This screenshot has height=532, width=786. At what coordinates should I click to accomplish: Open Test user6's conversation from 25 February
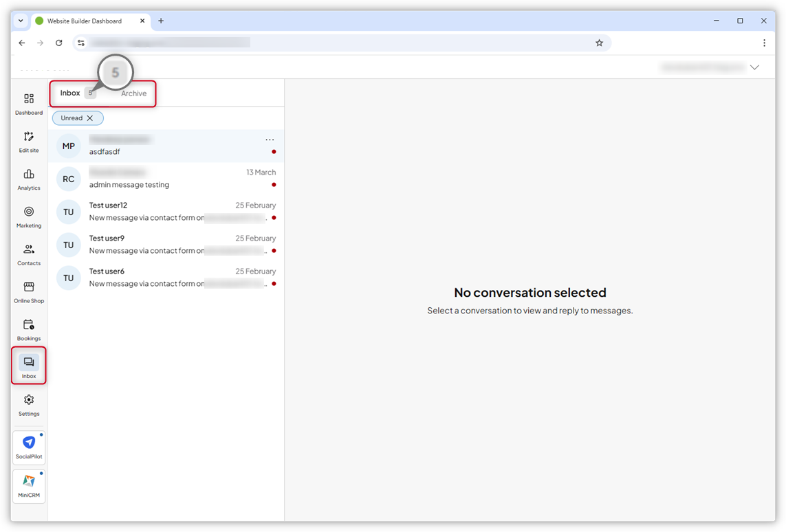(165, 277)
